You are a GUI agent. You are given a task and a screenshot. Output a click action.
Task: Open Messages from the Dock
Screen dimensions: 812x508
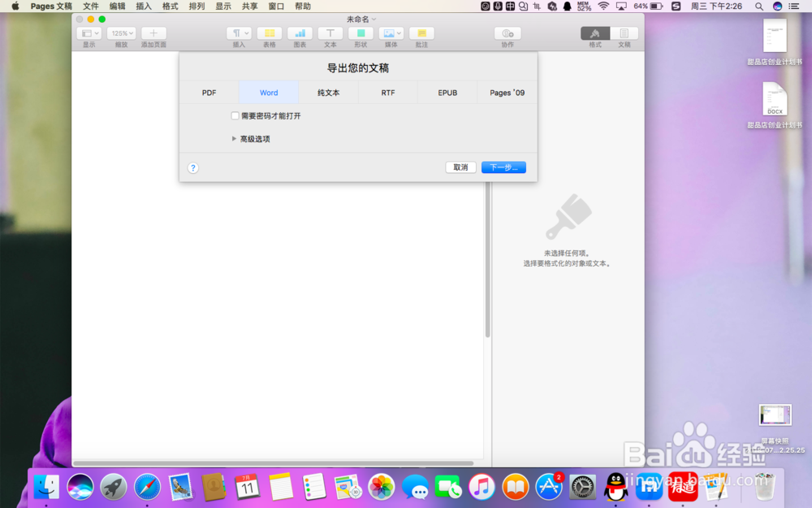pos(415,487)
